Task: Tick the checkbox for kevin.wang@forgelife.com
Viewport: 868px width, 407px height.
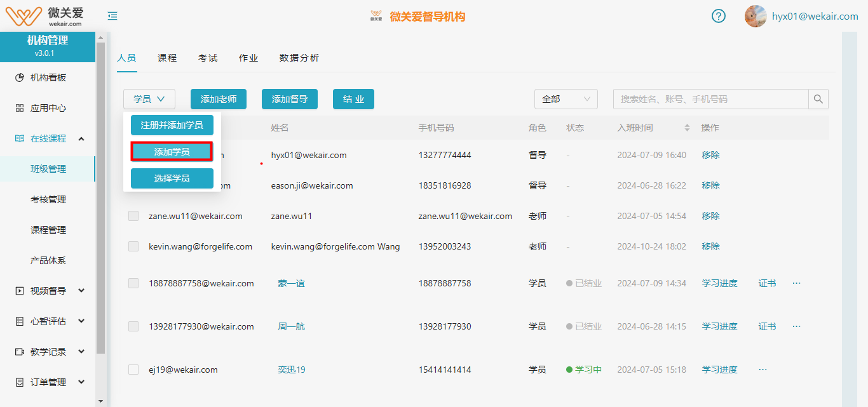Action: [x=133, y=246]
